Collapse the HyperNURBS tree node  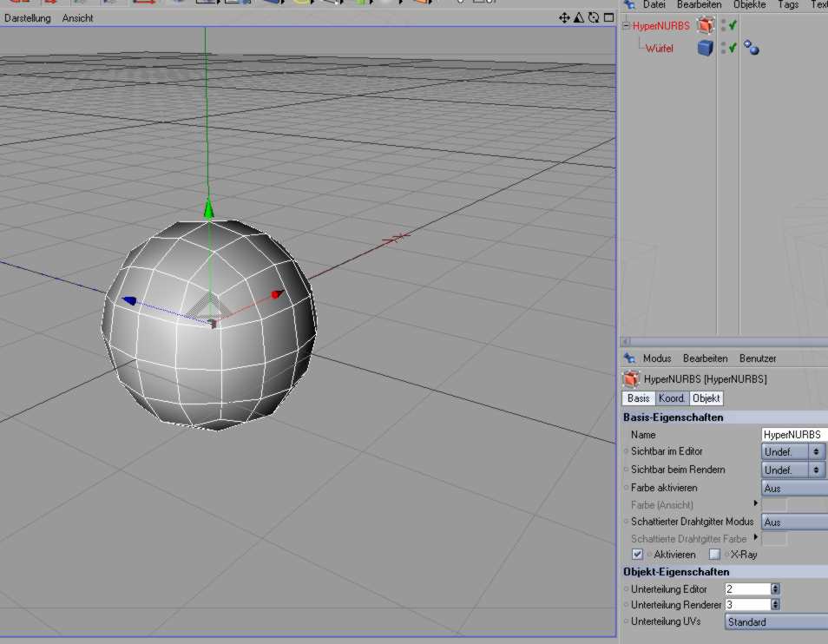coord(626,26)
